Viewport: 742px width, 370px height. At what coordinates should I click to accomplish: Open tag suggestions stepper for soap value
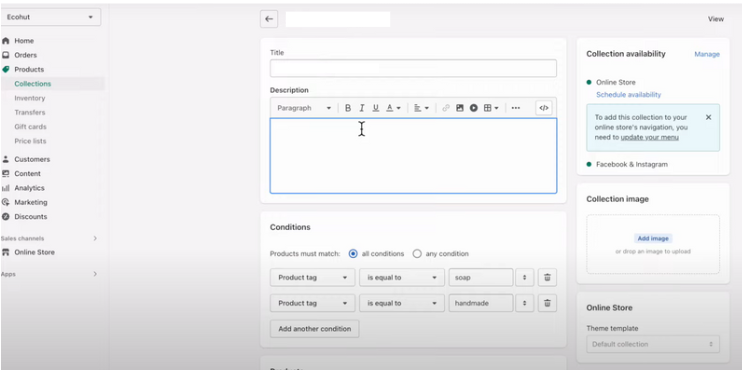(524, 277)
